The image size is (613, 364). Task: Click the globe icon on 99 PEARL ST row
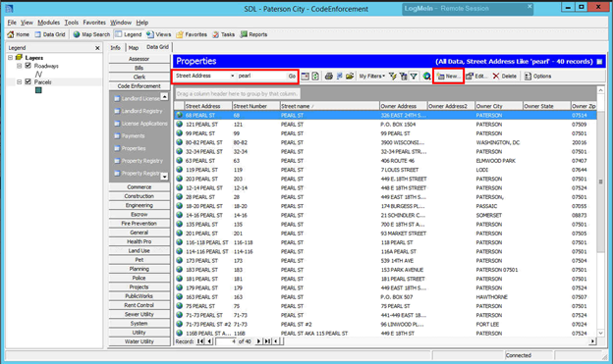[x=180, y=133]
